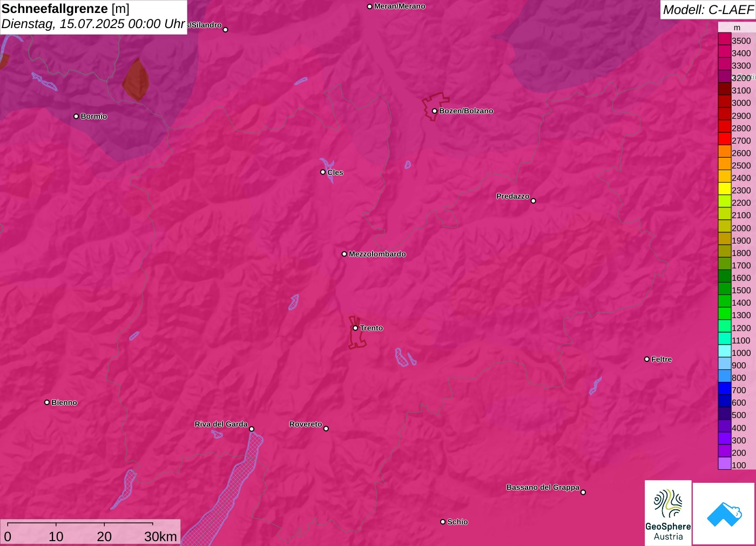Select the 100 m violet legend swatch
The height and width of the screenshot is (546, 756).
pos(725,463)
